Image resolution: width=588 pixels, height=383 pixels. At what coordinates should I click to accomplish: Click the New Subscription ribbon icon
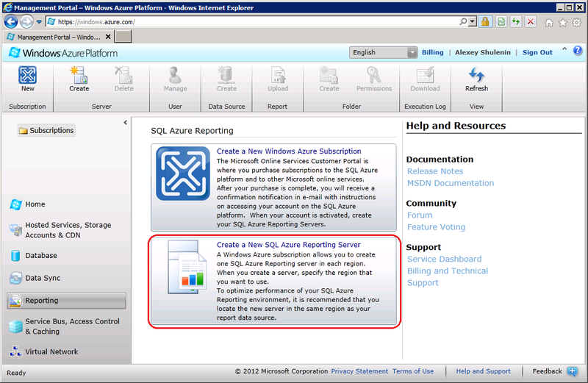[x=28, y=75]
